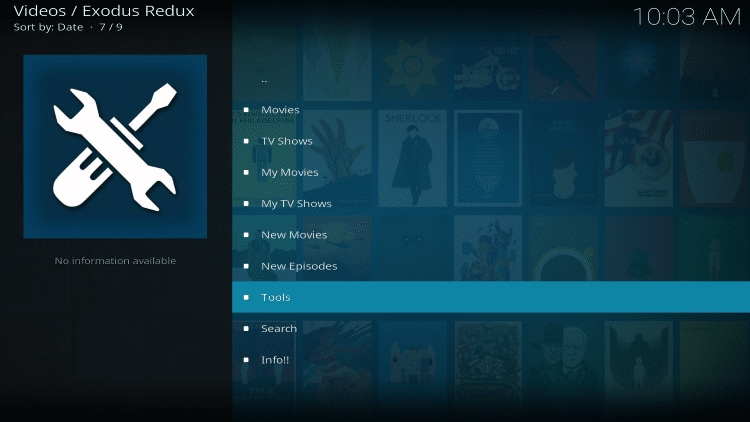The height and width of the screenshot is (422, 750).
Task: Click the bullet icon beside Info!!
Action: point(246,360)
